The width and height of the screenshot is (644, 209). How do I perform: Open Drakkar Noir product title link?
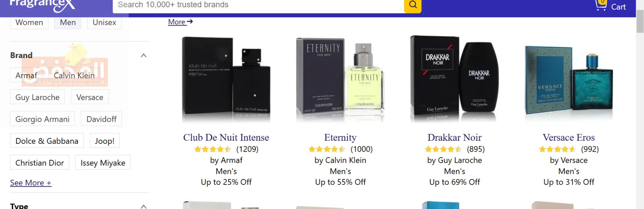coord(454,138)
